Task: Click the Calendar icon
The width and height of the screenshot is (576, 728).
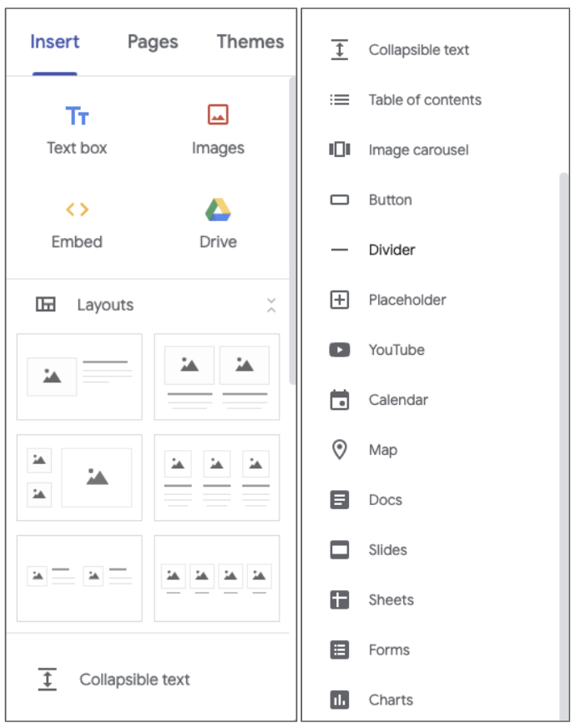Action: pyautogui.click(x=340, y=400)
